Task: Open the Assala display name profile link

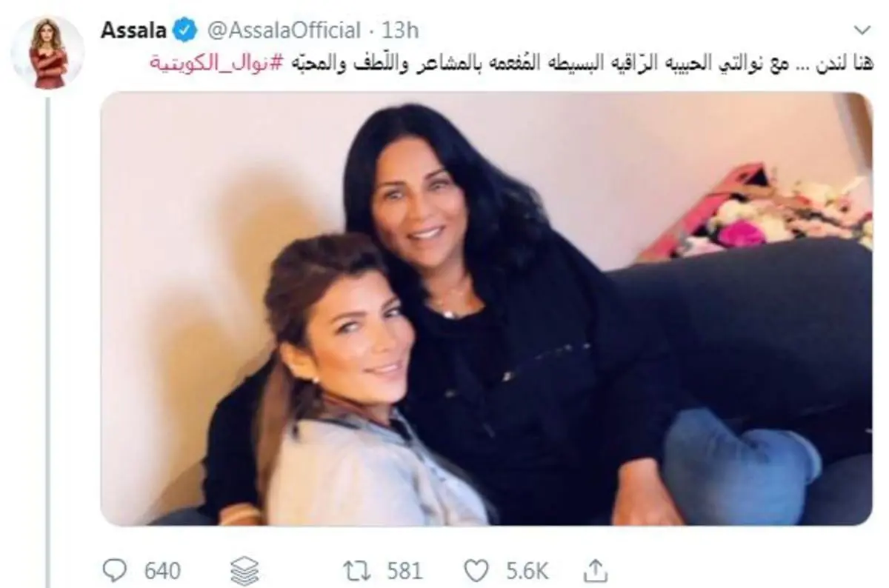Action: [x=132, y=32]
